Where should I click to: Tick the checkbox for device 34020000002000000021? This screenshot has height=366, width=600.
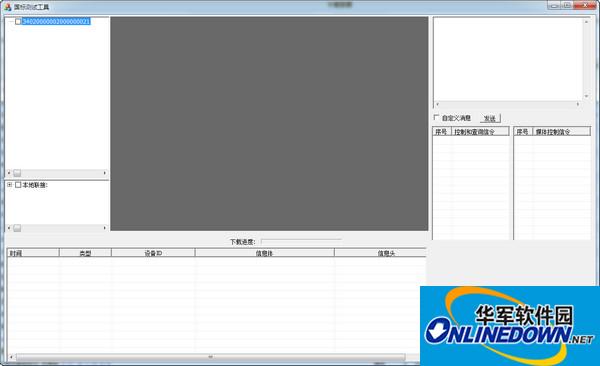(18, 21)
